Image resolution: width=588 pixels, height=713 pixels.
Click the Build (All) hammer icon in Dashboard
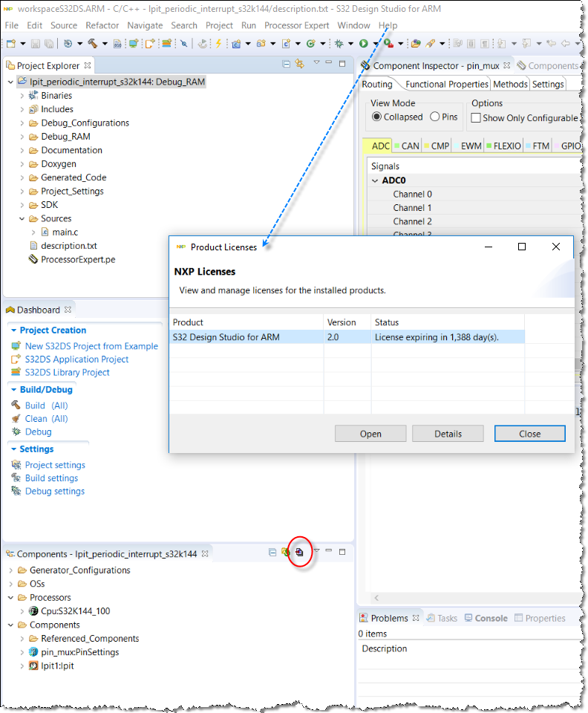pyautogui.click(x=16, y=406)
